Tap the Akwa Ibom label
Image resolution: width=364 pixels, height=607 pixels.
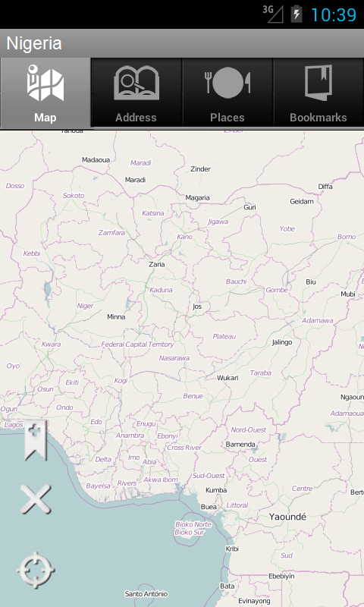[x=161, y=480]
